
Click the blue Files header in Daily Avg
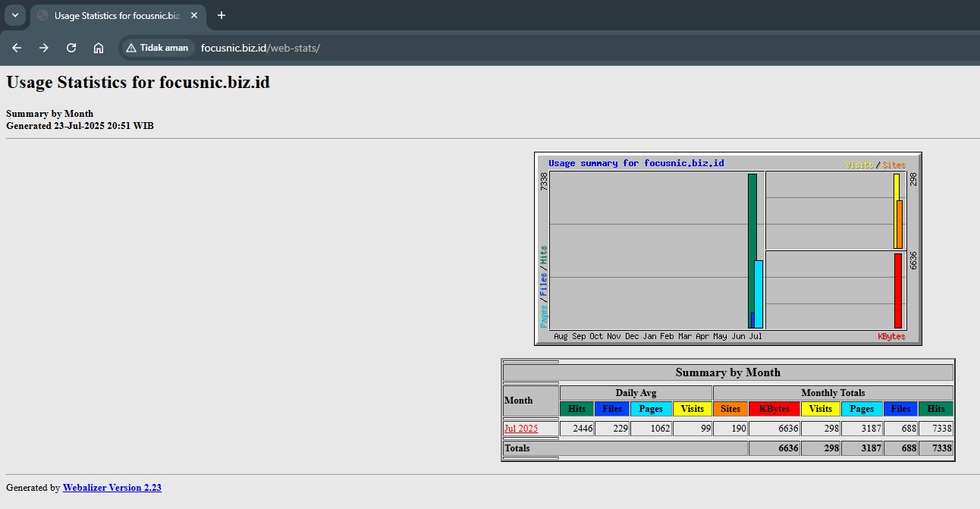tap(611, 409)
